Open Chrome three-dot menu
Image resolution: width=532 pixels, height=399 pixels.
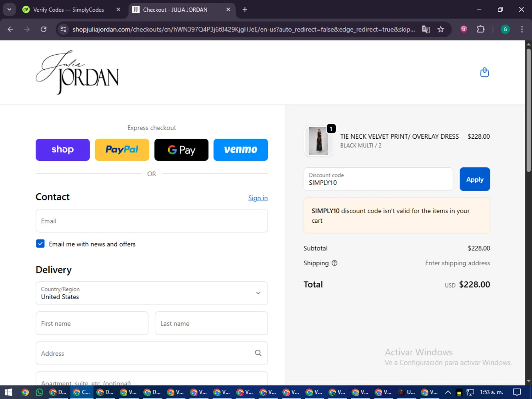coord(522,29)
